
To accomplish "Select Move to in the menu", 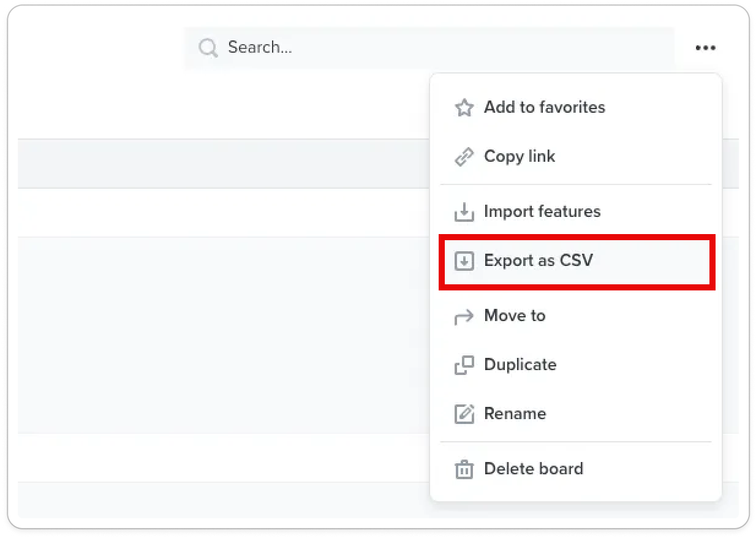I will [x=576, y=316].
